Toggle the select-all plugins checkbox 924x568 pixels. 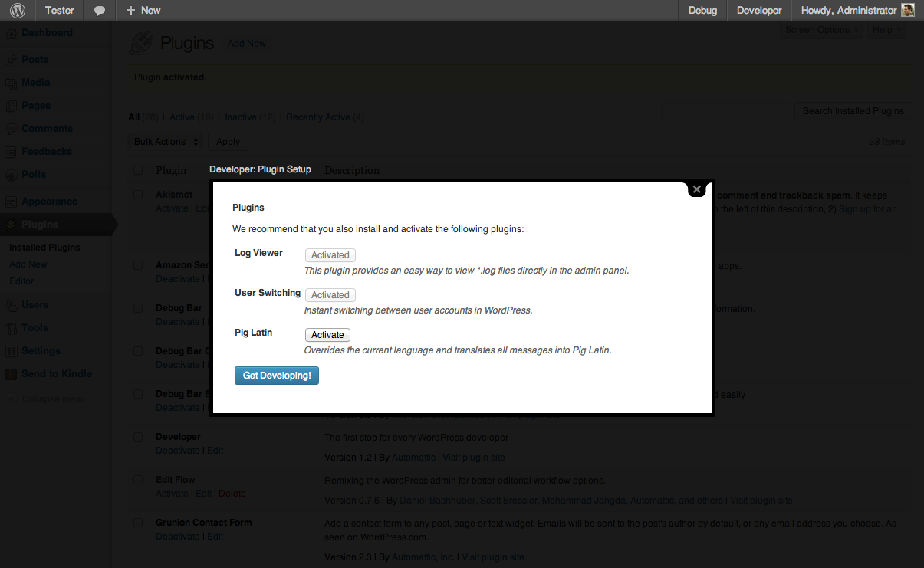click(138, 170)
